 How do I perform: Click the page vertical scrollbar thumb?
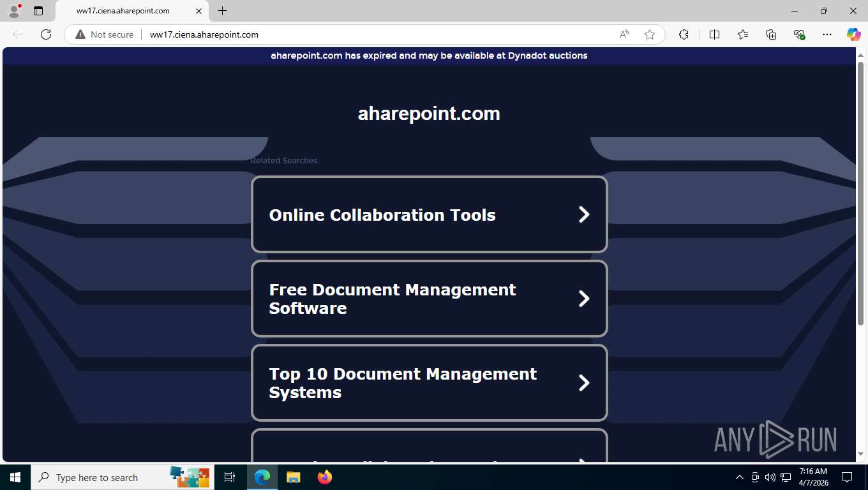(860, 194)
